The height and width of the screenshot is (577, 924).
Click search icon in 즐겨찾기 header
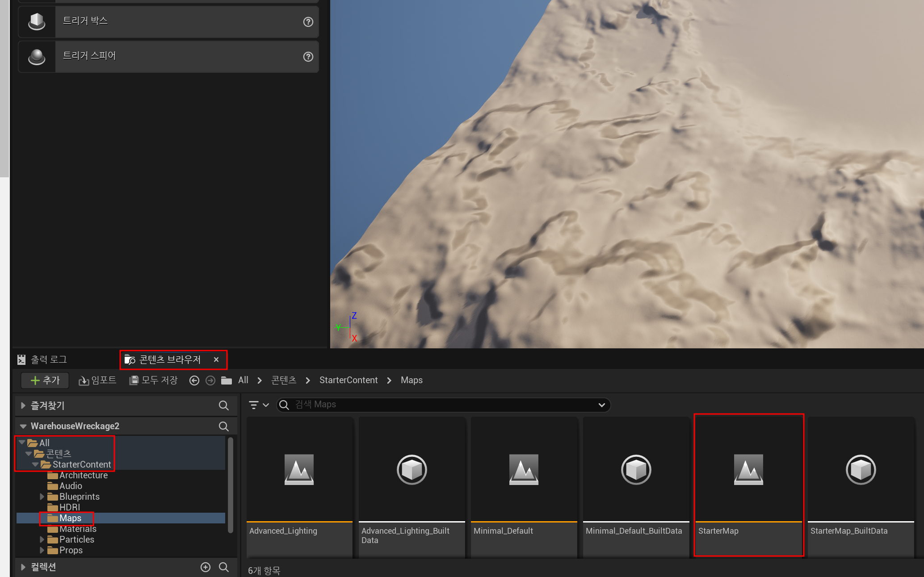(223, 406)
